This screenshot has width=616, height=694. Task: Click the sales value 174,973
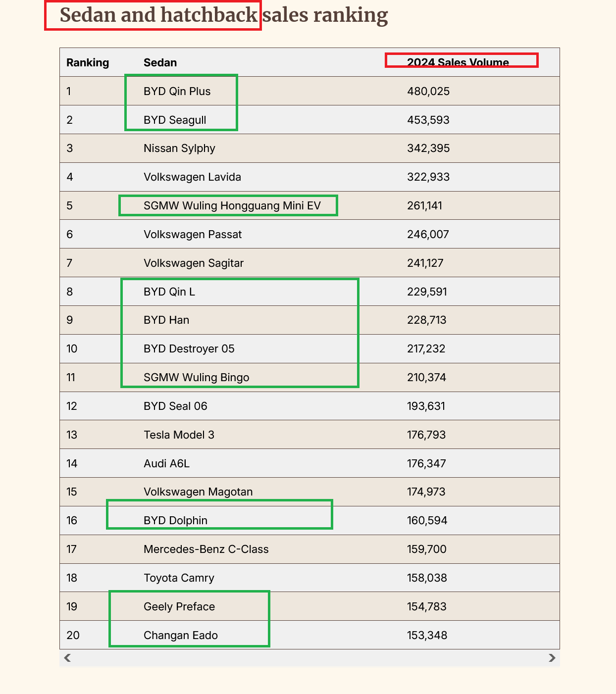click(426, 492)
